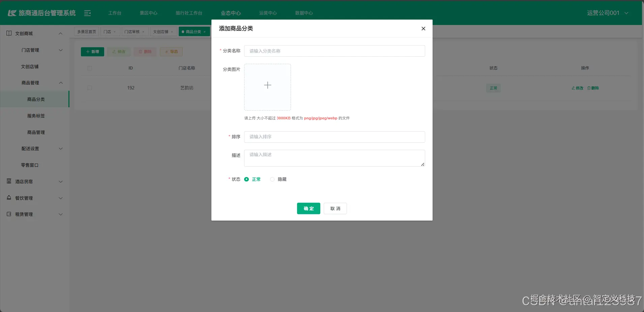Open the 工作台 top menu
The height and width of the screenshot is (312, 644).
(x=115, y=13)
